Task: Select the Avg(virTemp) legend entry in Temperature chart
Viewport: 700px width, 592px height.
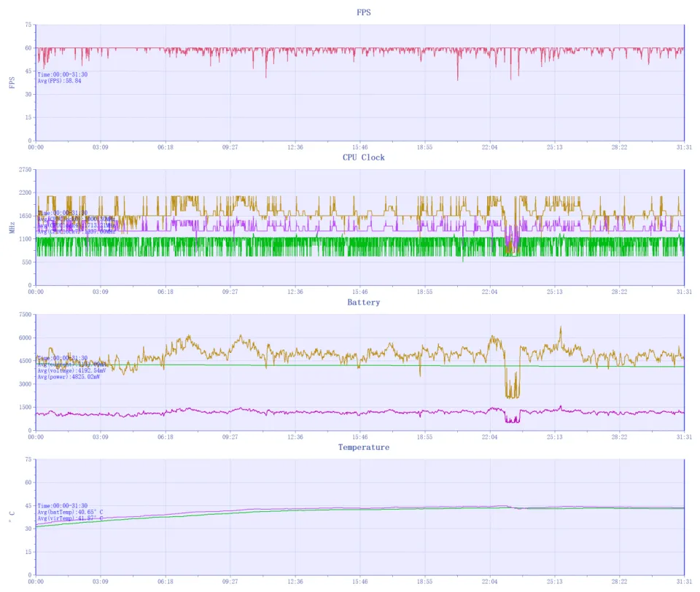Action: click(x=70, y=518)
